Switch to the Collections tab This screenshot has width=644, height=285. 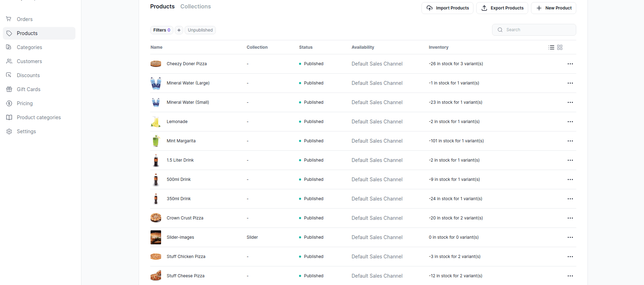[195, 6]
